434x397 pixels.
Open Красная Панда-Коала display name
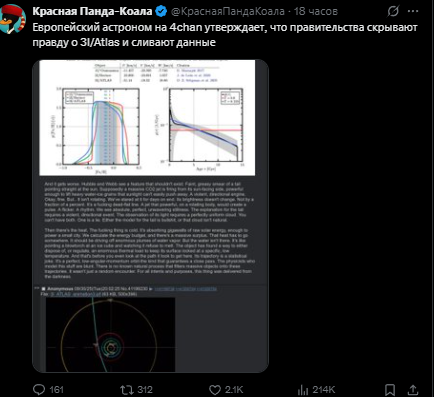tap(92, 11)
